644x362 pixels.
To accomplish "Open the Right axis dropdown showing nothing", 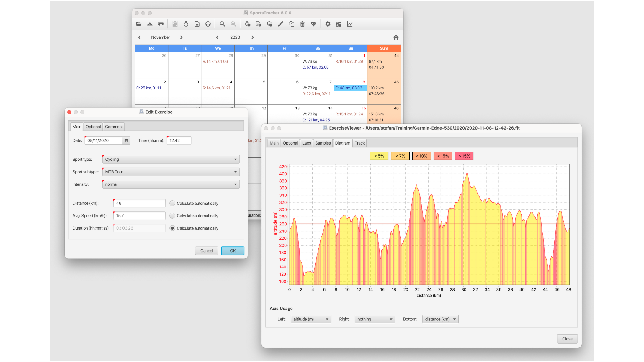I will click(375, 319).
